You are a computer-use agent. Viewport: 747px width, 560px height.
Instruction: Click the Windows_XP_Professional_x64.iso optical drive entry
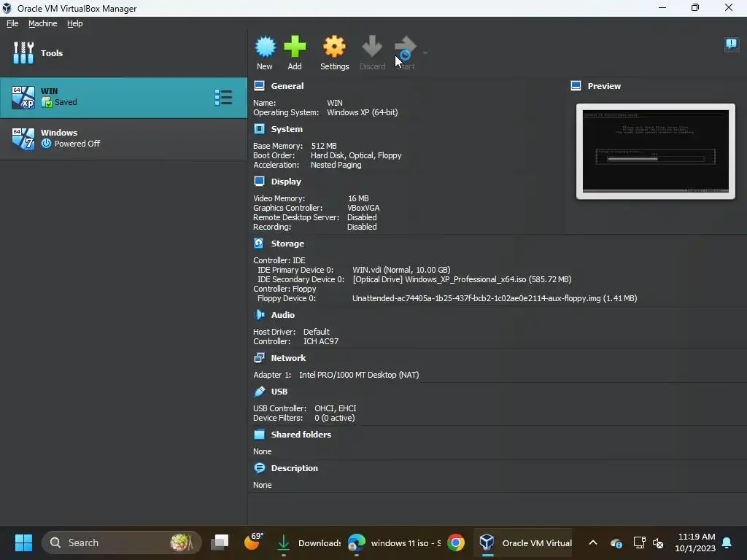pos(462,279)
